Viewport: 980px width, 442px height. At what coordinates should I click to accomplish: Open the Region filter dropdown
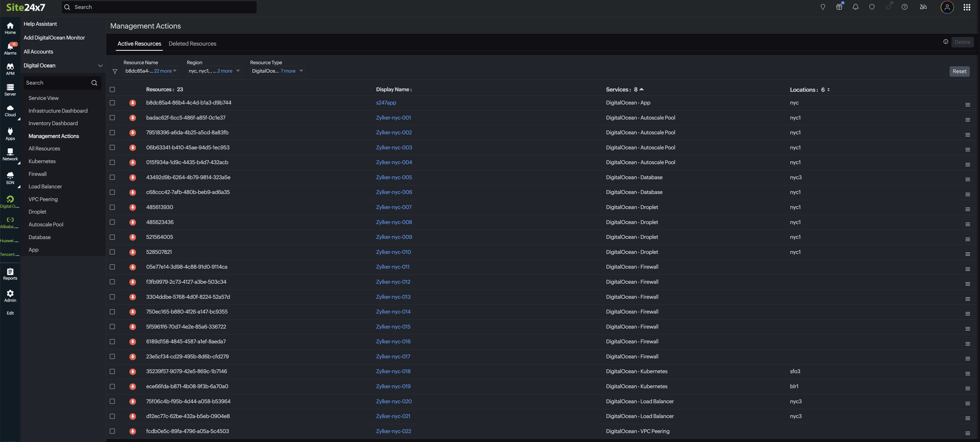click(x=238, y=71)
